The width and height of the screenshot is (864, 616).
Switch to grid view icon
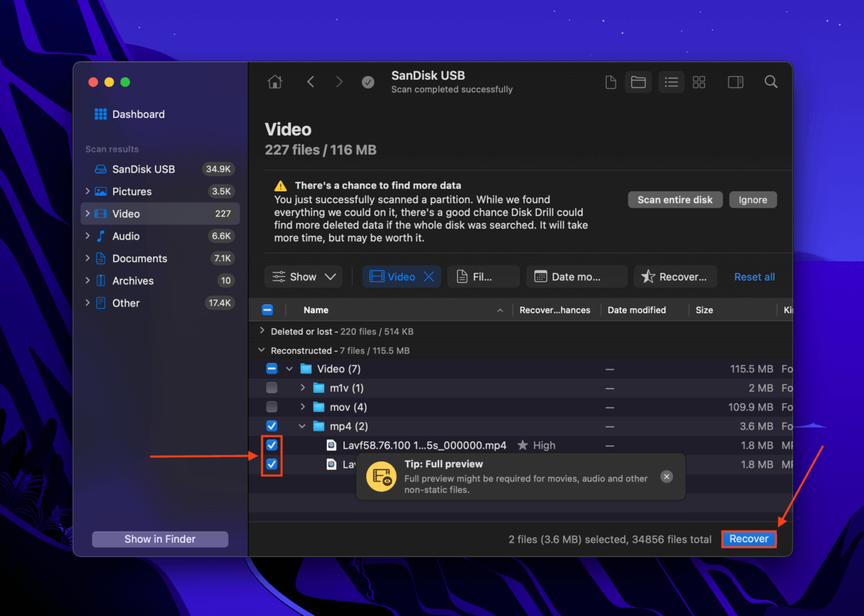[698, 82]
